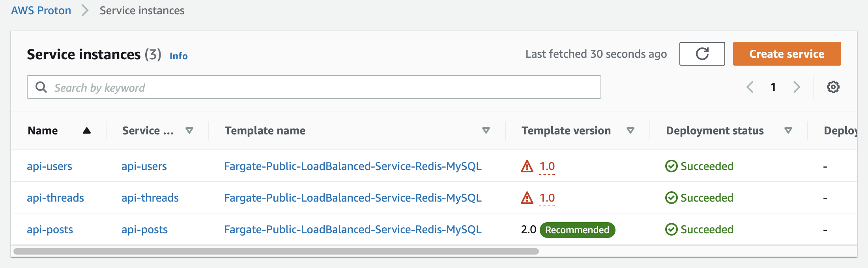Click Deployment status column header
Screen dimensions: 868x268
(715, 130)
